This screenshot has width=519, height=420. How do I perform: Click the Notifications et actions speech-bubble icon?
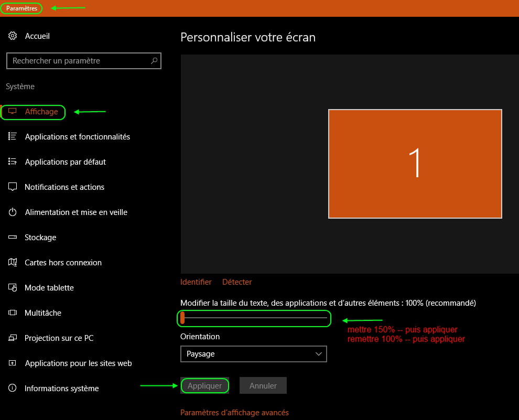tap(12, 187)
